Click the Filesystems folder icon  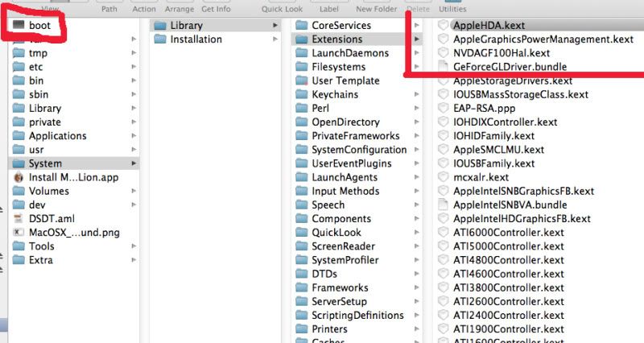pyautogui.click(x=302, y=67)
